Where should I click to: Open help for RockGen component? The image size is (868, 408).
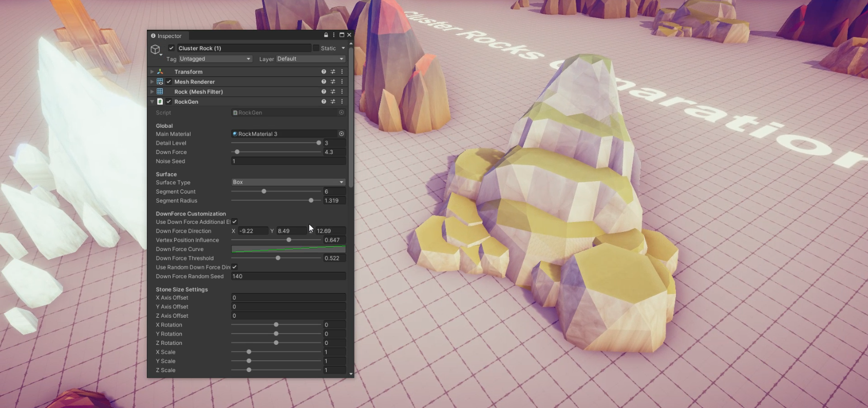324,102
